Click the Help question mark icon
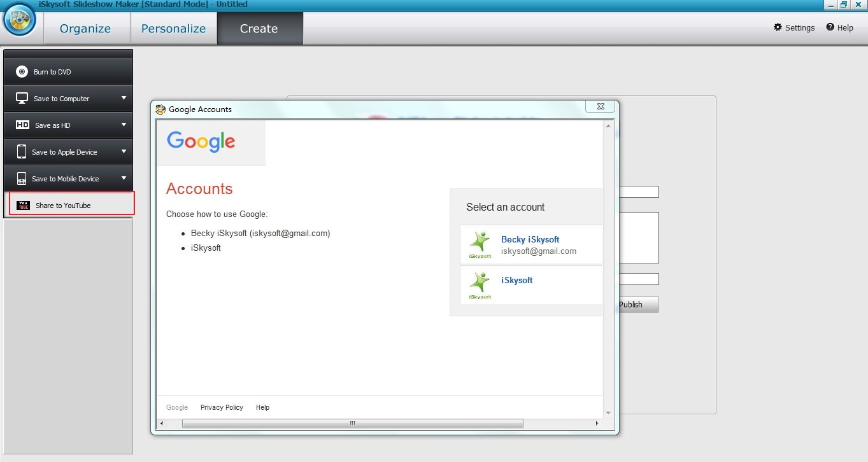The image size is (868, 462). tap(830, 27)
